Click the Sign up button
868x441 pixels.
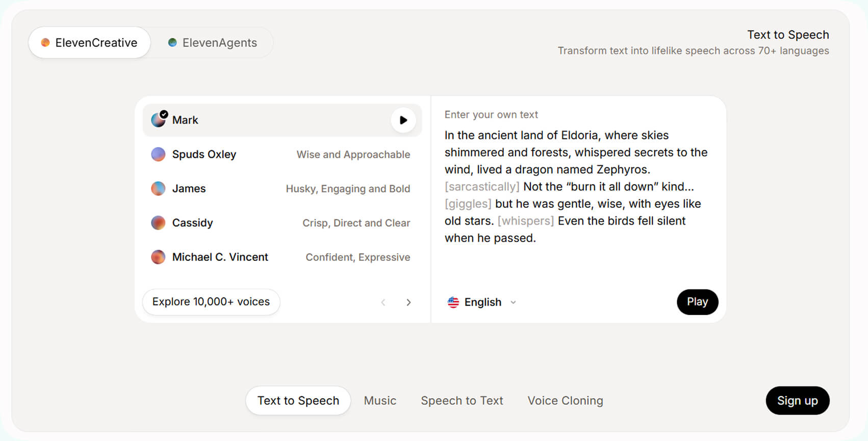[x=798, y=401]
